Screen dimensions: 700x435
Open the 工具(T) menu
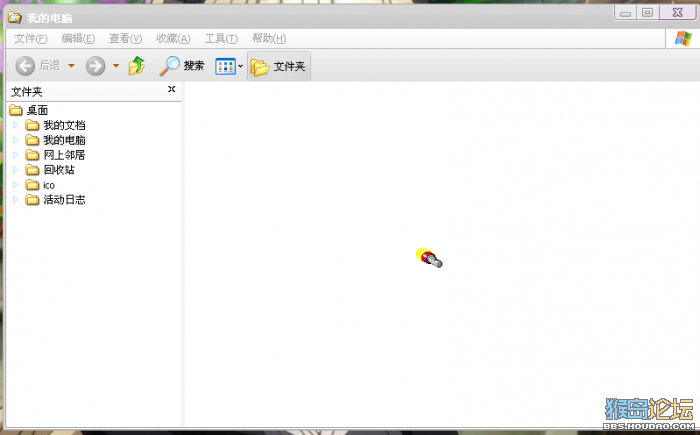point(221,39)
